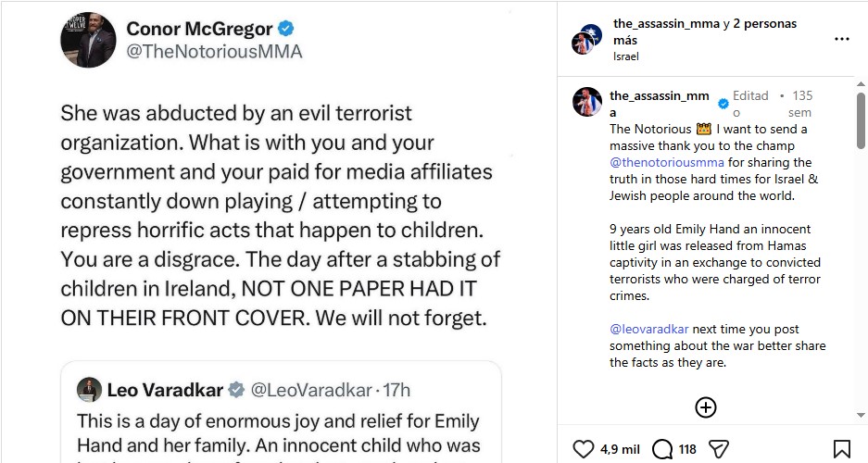868x463 pixels.
Task: Load more comments with the plus circle
Action: click(x=705, y=407)
